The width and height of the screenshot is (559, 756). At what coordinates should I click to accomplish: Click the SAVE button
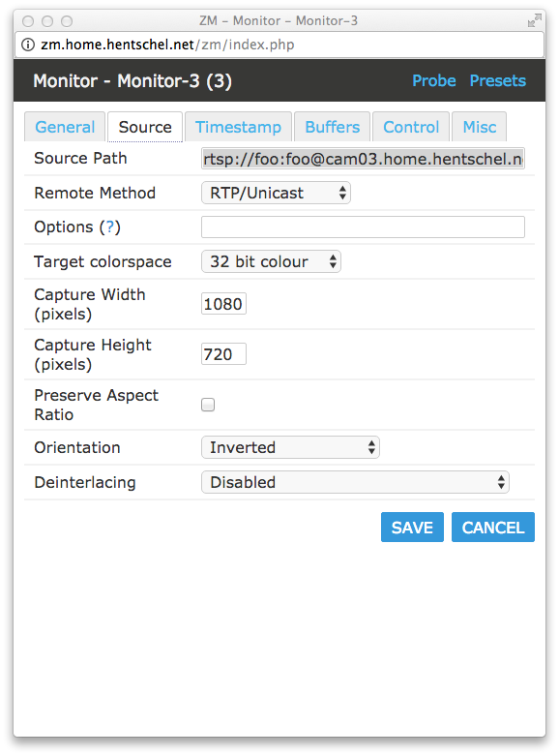tap(412, 527)
